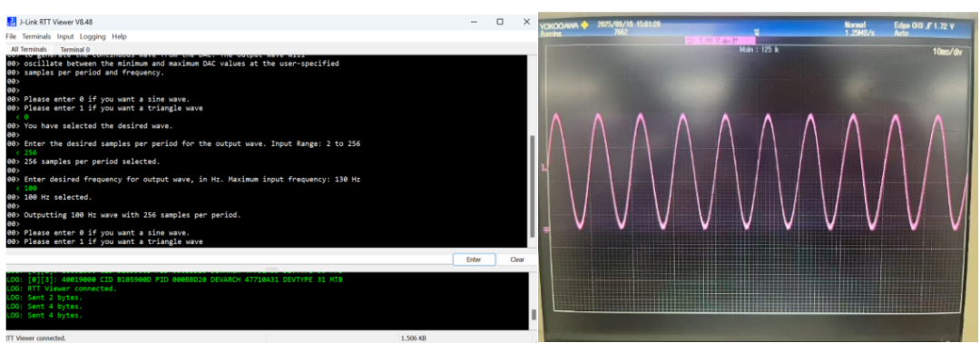This screenshot has width=980, height=343.
Task: Switch to the Terminal 0 tab
Action: pyautogui.click(x=75, y=49)
